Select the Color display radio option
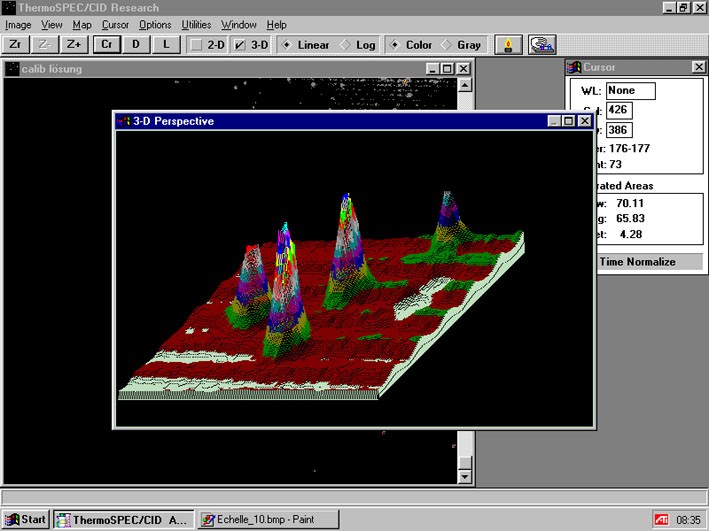Image resolution: width=709 pixels, height=531 pixels. point(395,45)
